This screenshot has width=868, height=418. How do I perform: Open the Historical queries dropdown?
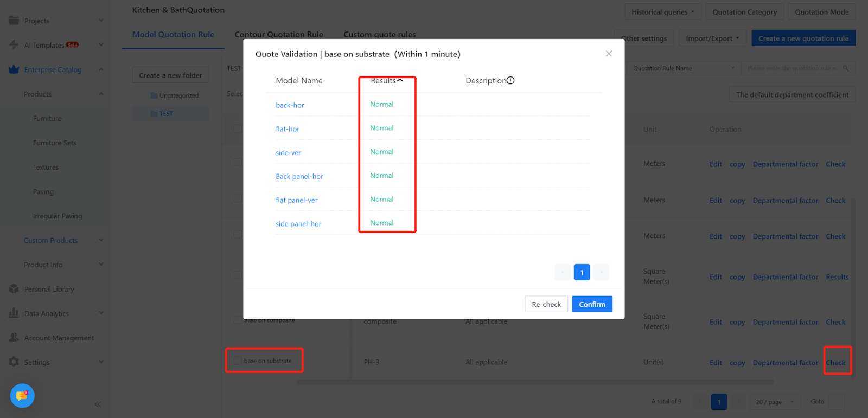pos(662,12)
